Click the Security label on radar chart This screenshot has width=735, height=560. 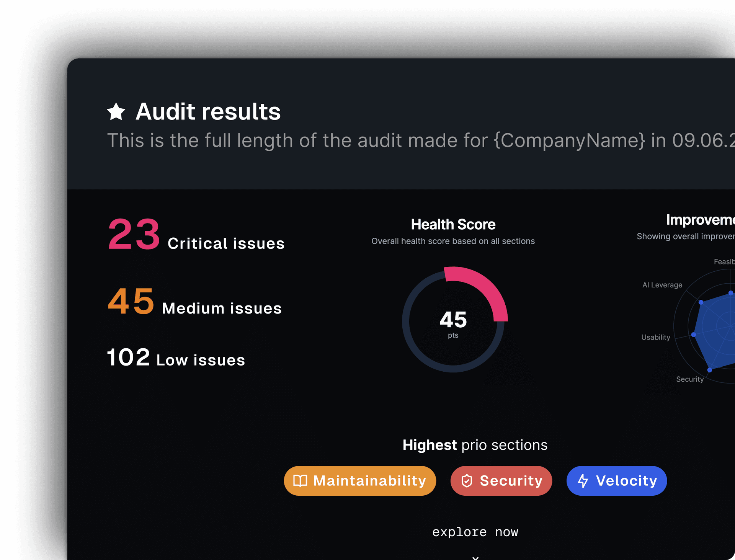689,379
